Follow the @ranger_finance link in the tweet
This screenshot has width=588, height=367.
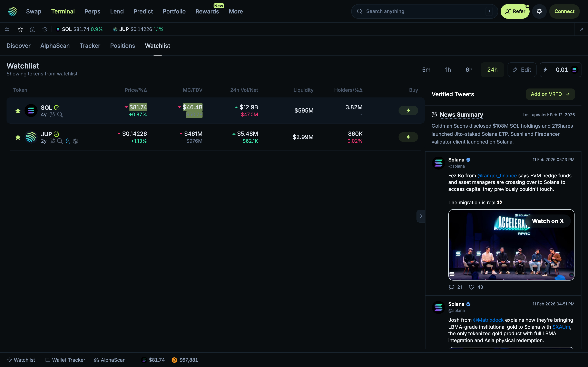click(x=497, y=176)
